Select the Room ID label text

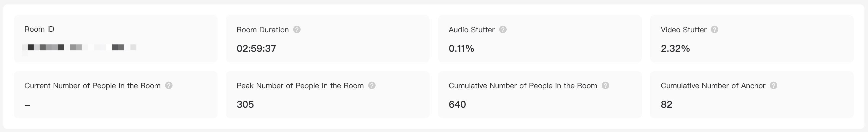pos(39,29)
